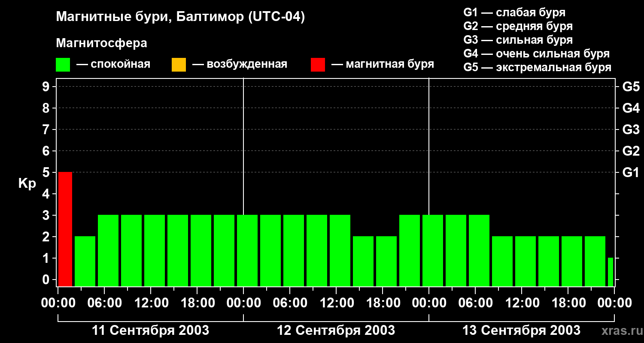Click the 'G5 — экстремальная буря' line
Viewport: 644px width, 343px height.
coord(538,67)
